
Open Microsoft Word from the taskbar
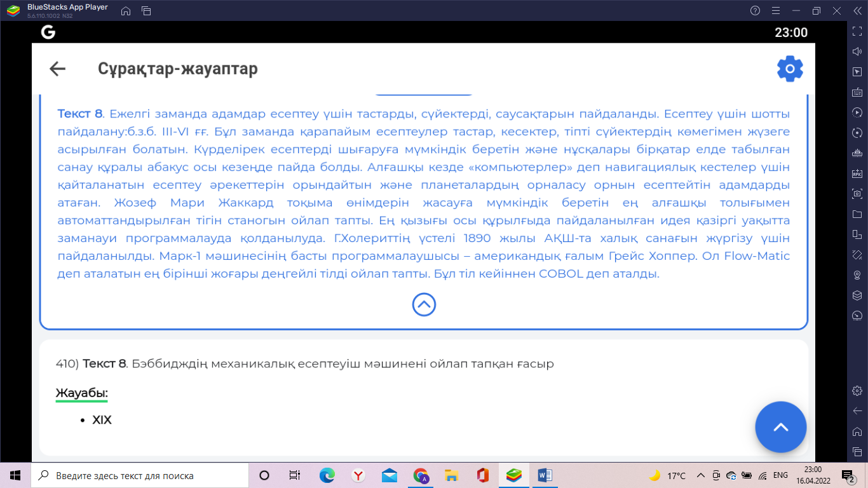[x=545, y=475]
